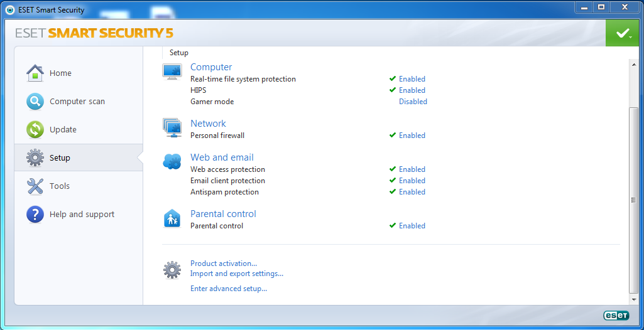644x330 pixels.
Task: Close the ESET Smart Security window
Action: coord(625,8)
